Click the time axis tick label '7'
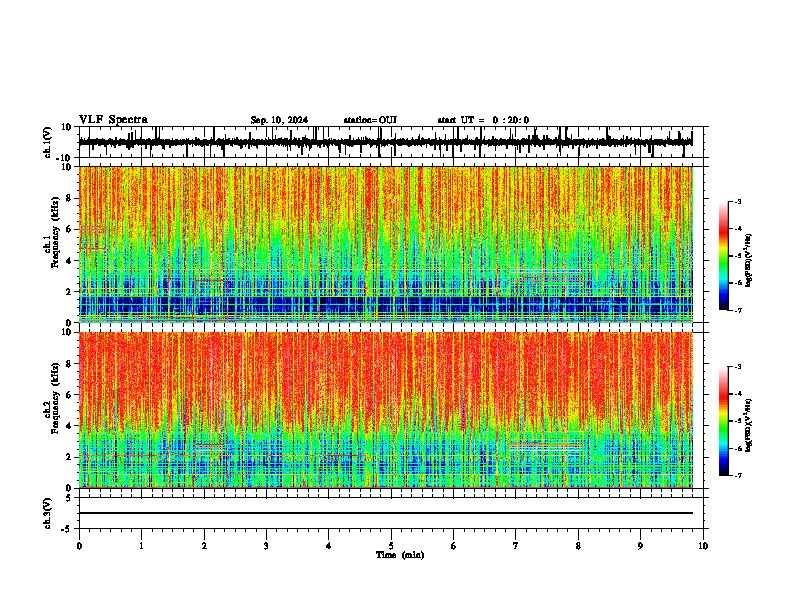This screenshot has width=792, height=612. (x=516, y=546)
